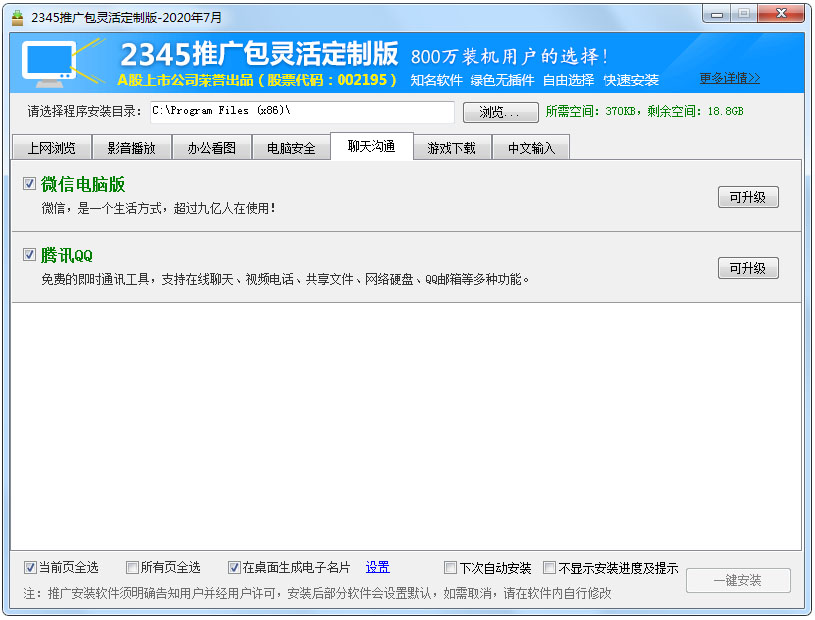Uncheck the 腾讯QQ checkbox
The height and width of the screenshot is (620, 815).
30,254
